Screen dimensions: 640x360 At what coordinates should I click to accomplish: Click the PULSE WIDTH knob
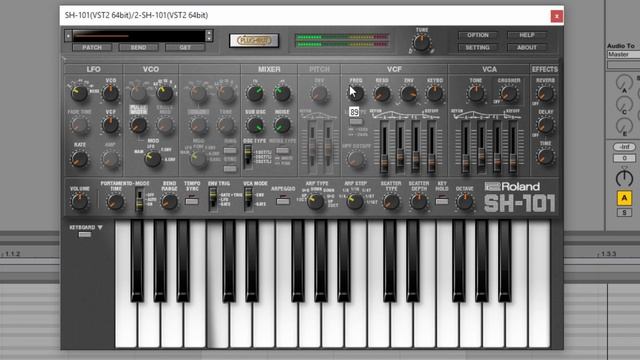coord(138,125)
